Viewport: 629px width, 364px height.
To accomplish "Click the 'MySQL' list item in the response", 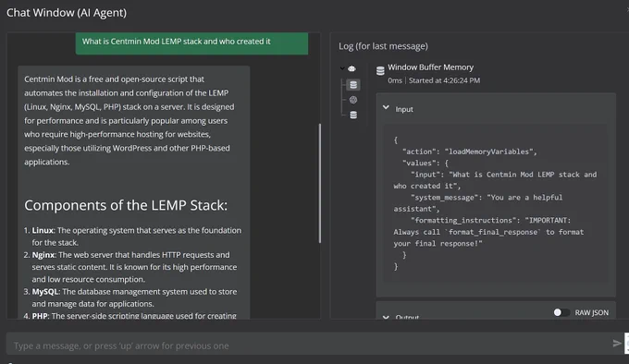I will point(134,297).
